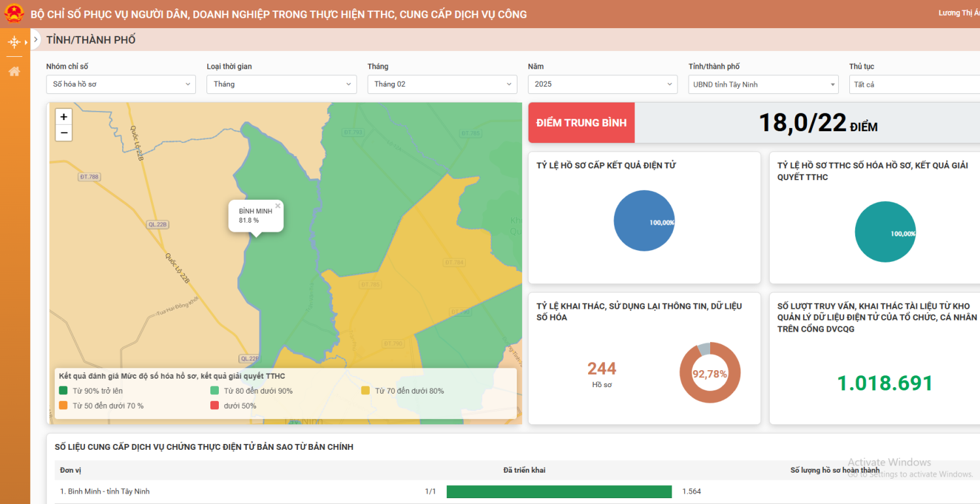Open the Năm 2025 year dropdown
Image resolution: width=980 pixels, height=504 pixels.
click(x=603, y=84)
